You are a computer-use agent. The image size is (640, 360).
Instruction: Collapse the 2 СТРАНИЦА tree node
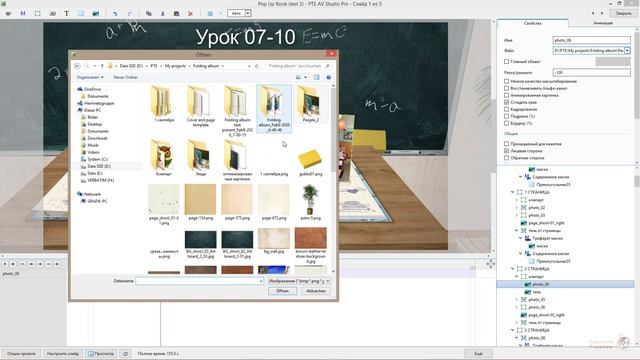click(513, 269)
